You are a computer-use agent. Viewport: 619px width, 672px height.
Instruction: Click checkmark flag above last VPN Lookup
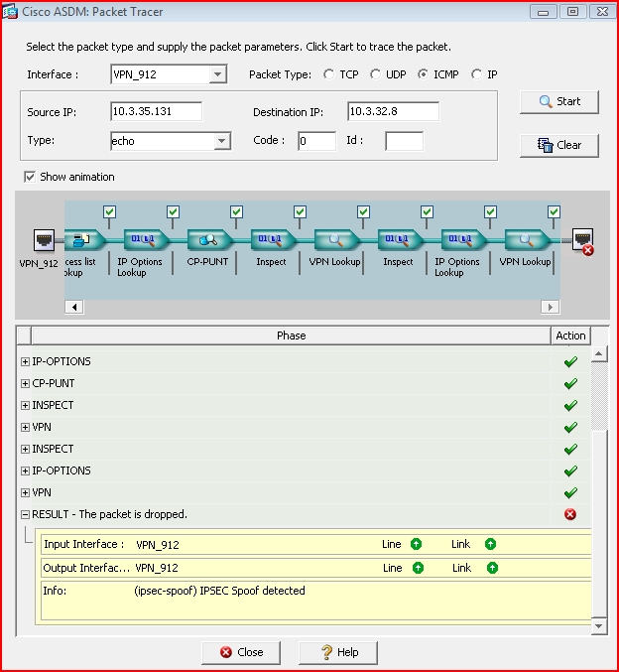coord(554,211)
